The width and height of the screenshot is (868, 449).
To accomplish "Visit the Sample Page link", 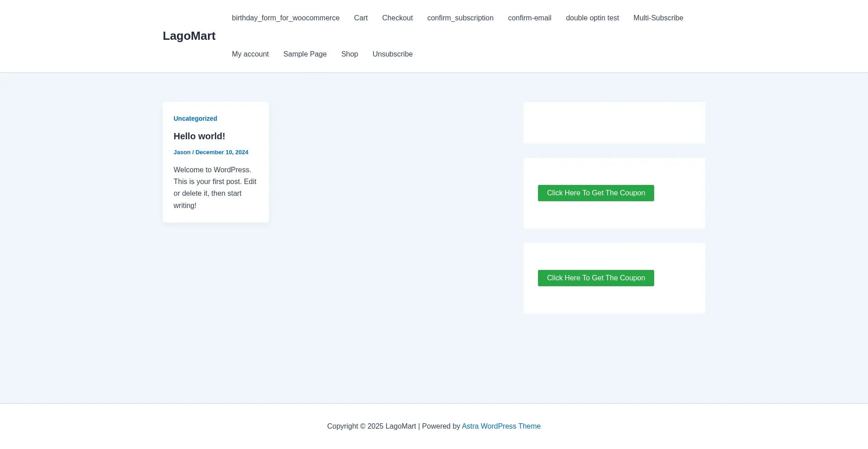I will click(x=305, y=54).
